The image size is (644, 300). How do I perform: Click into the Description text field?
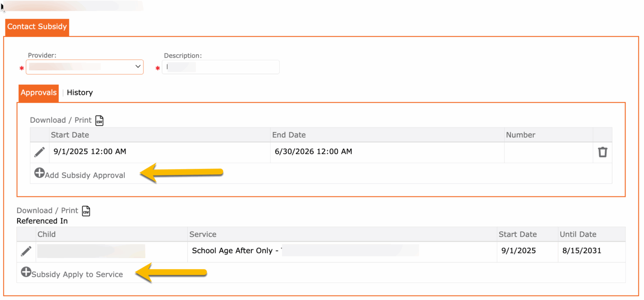click(x=221, y=67)
